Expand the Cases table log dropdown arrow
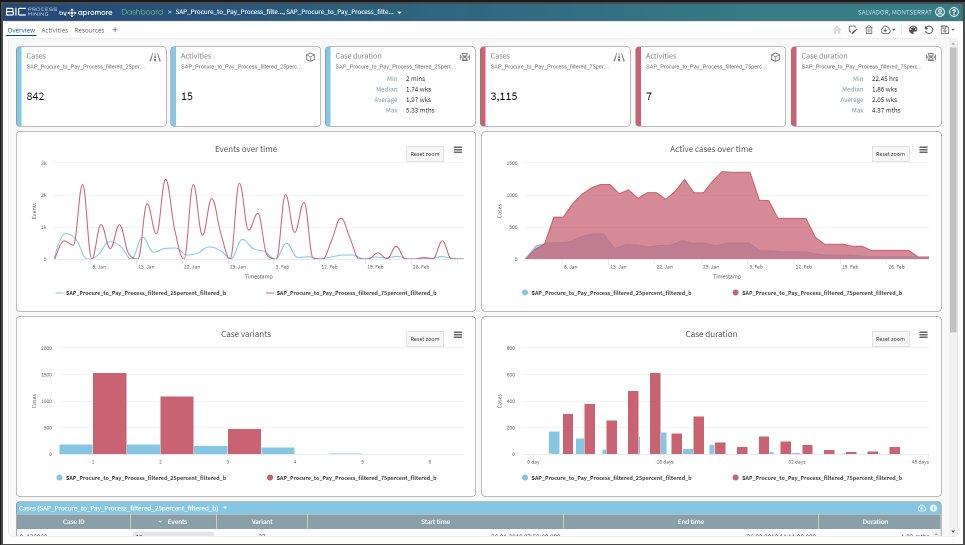The height and width of the screenshot is (545, 965). [x=225, y=508]
